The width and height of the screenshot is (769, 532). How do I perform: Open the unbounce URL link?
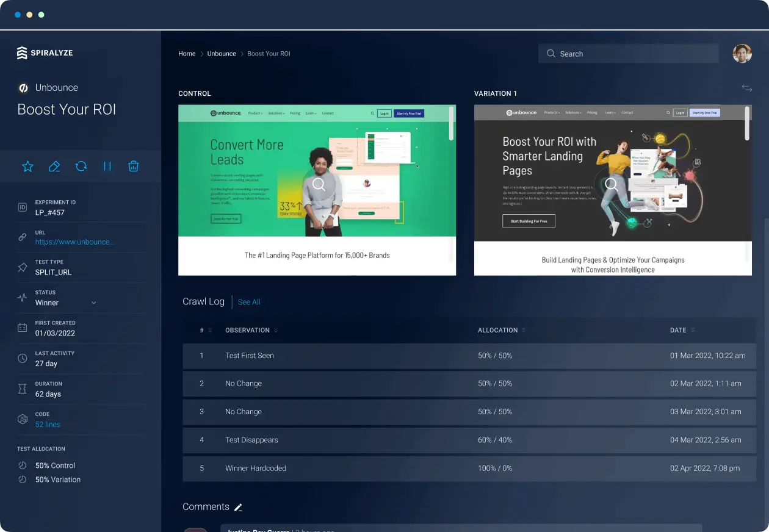tap(74, 242)
